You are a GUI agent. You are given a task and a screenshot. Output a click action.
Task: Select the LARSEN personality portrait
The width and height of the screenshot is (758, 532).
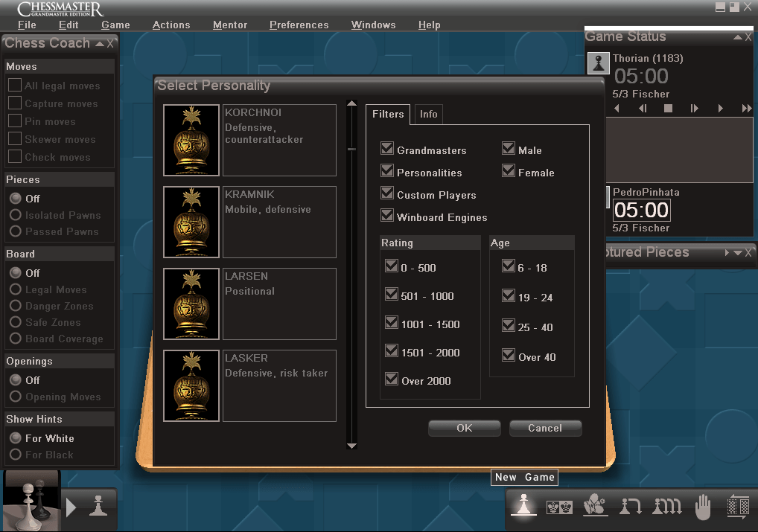click(x=191, y=304)
